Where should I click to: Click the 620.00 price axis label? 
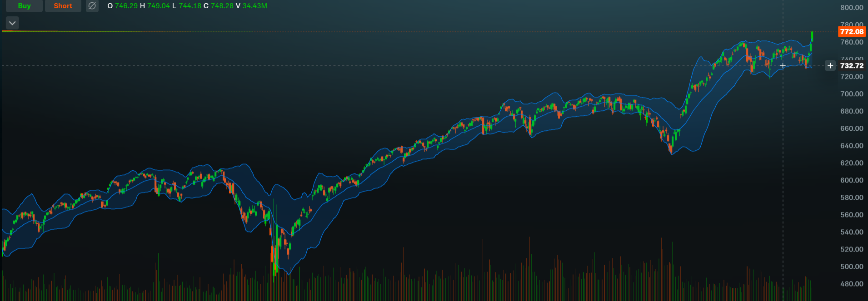click(x=852, y=163)
